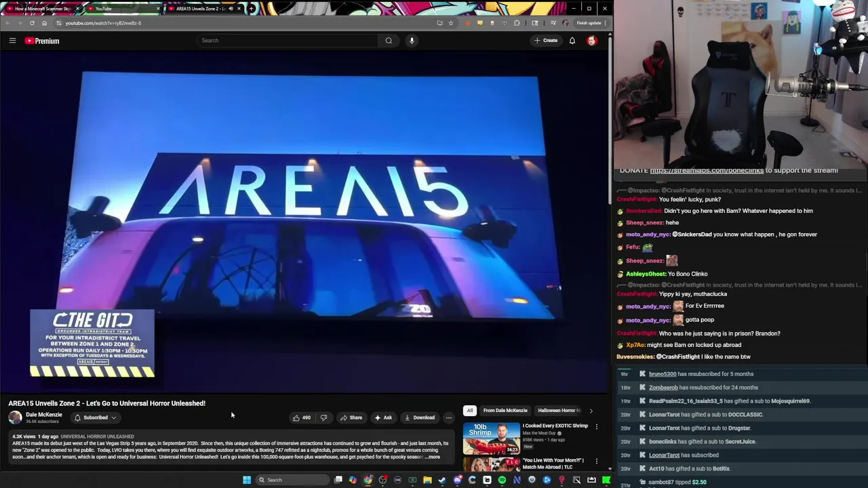Image resolution: width=868 pixels, height=488 pixels.
Task: Like the video (490 likes)
Action: click(301, 418)
